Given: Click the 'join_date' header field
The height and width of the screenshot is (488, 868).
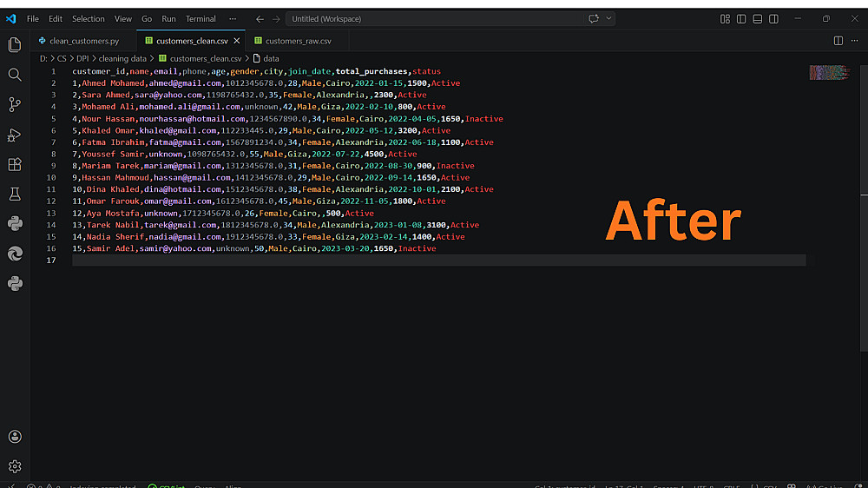Looking at the screenshot, I should (310, 71).
